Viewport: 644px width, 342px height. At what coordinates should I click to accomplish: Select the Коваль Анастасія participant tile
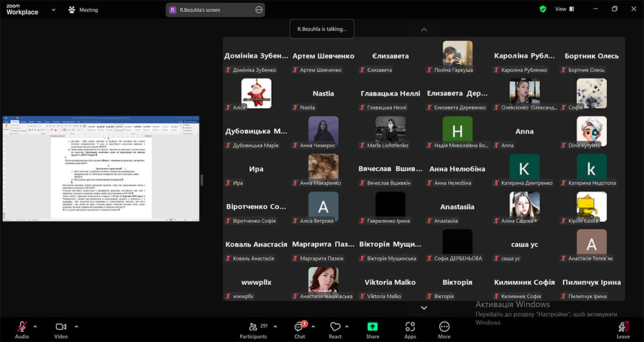256,245
